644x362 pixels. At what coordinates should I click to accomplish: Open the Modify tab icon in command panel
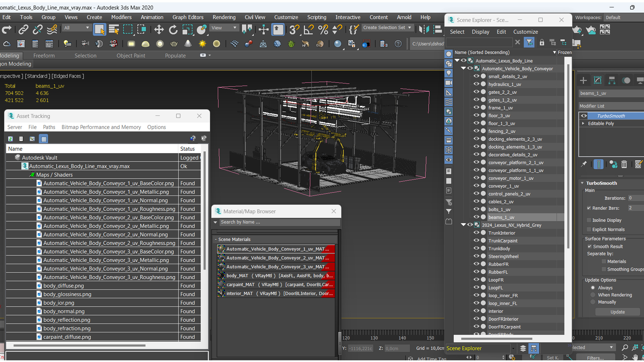pos(597,80)
